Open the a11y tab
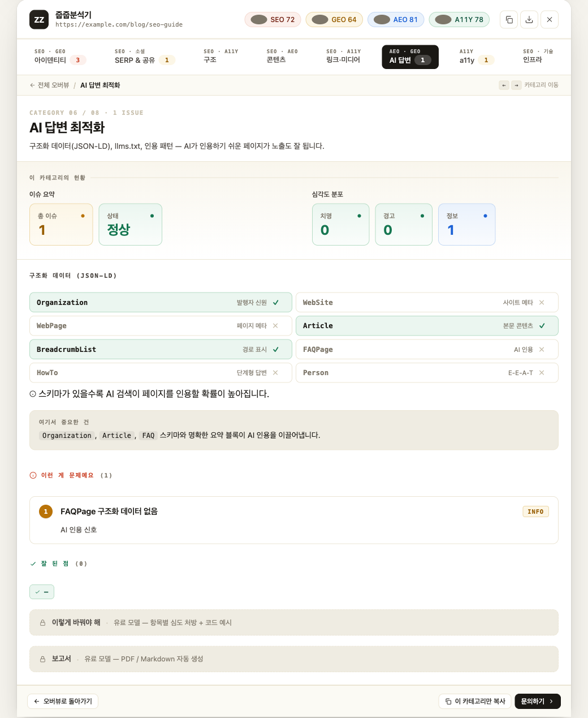The height and width of the screenshot is (718, 588). click(x=477, y=57)
